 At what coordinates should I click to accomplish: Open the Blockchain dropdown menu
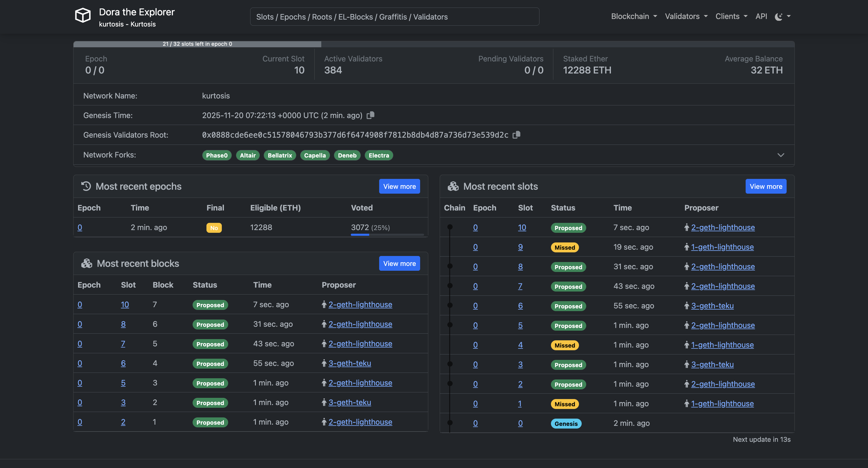pyautogui.click(x=634, y=16)
